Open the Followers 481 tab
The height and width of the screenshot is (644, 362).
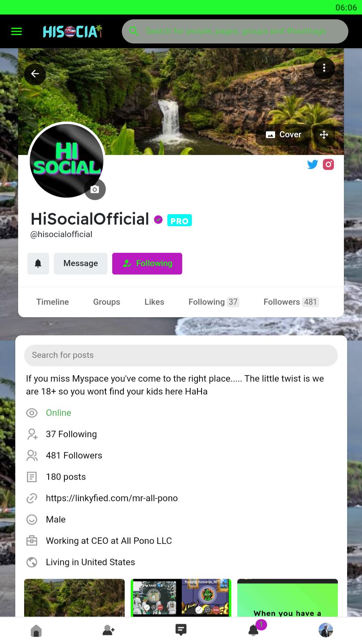291,302
